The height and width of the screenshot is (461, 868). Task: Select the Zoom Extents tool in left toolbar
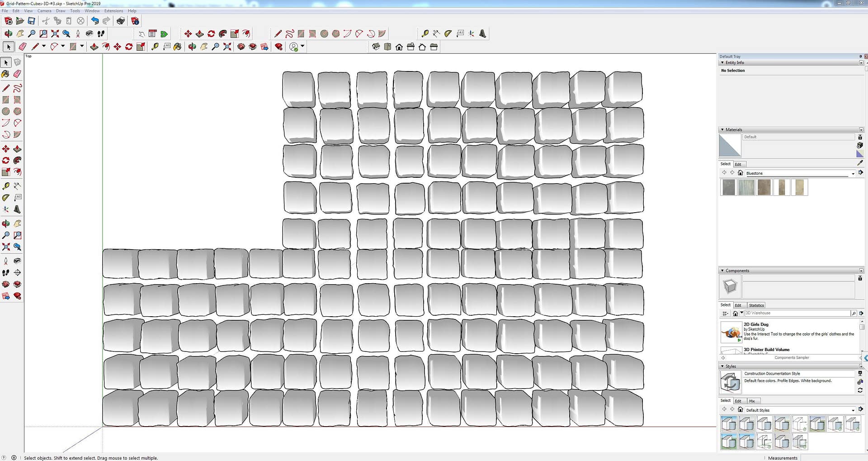[x=6, y=247]
